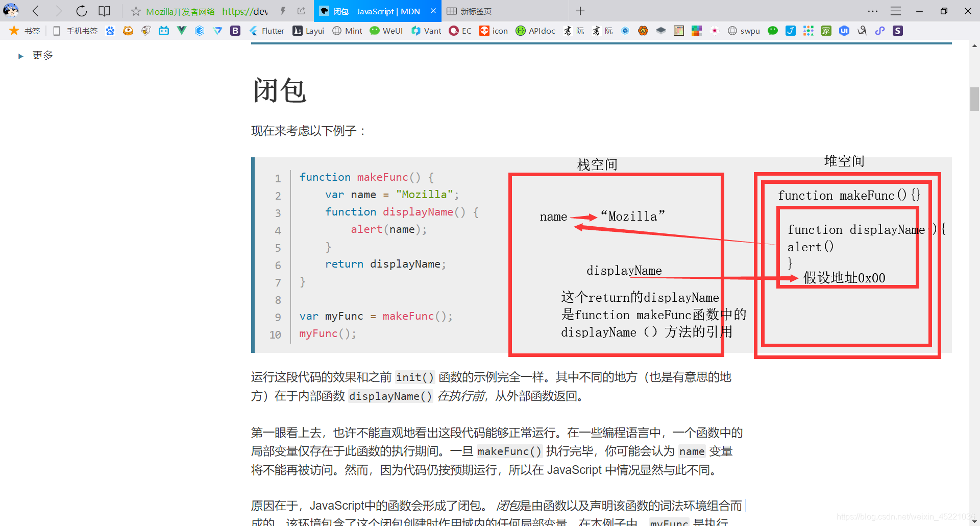Click line 9 'var myFunc = makeFunc();' code
Screen dimensions: 980x526
[376, 316]
